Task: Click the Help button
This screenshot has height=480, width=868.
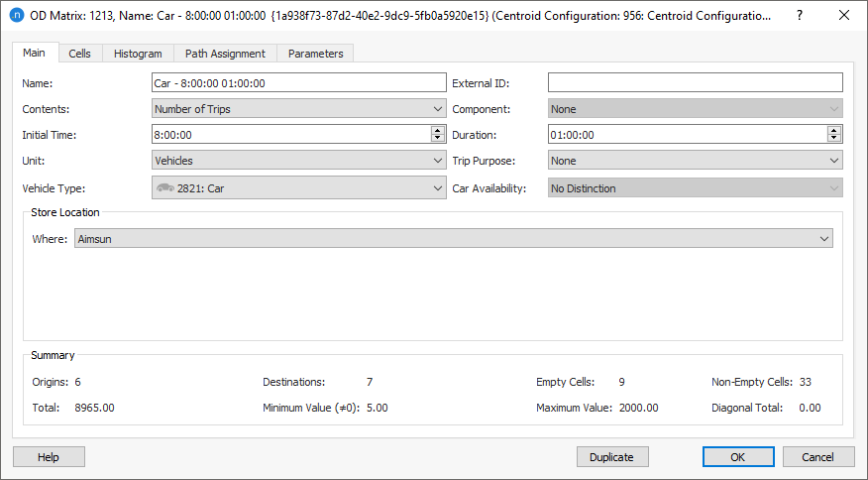Action: pos(49,457)
